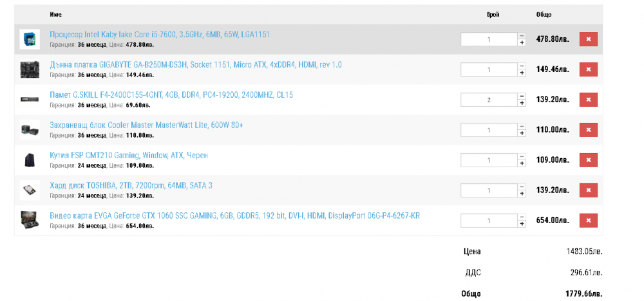
Task: Remove the Intel Core i5-7600 processor from cart
Action: click(x=588, y=39)
